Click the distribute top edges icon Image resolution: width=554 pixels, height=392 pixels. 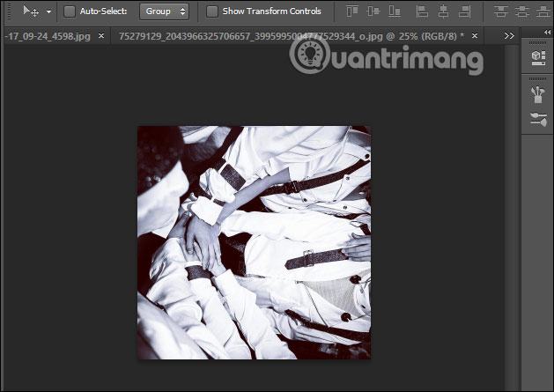click(500, 11)
